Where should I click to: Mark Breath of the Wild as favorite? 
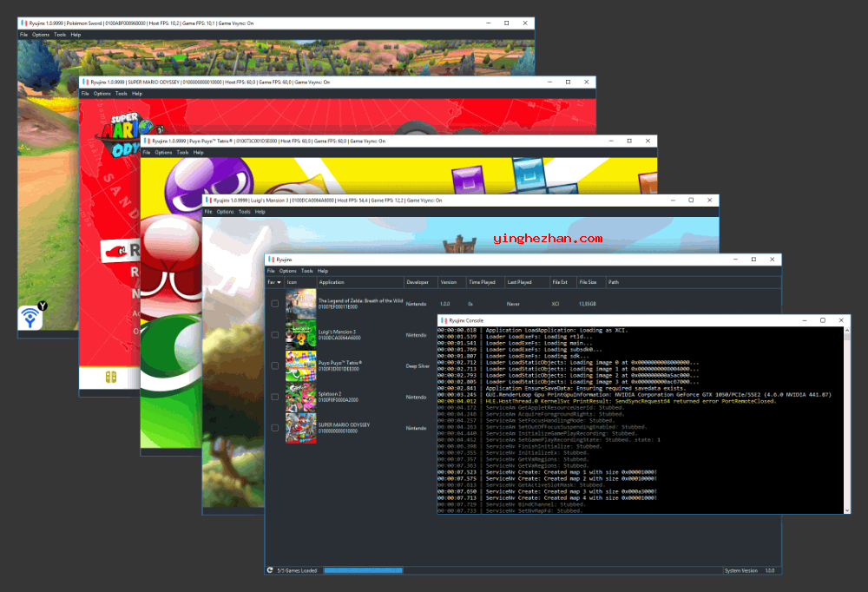274,304
